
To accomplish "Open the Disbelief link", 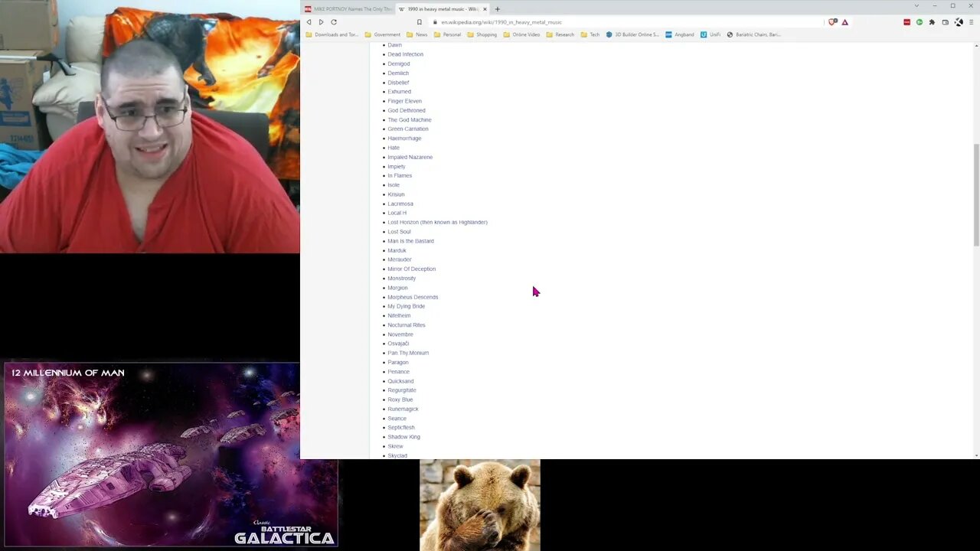I will (398, 83).
